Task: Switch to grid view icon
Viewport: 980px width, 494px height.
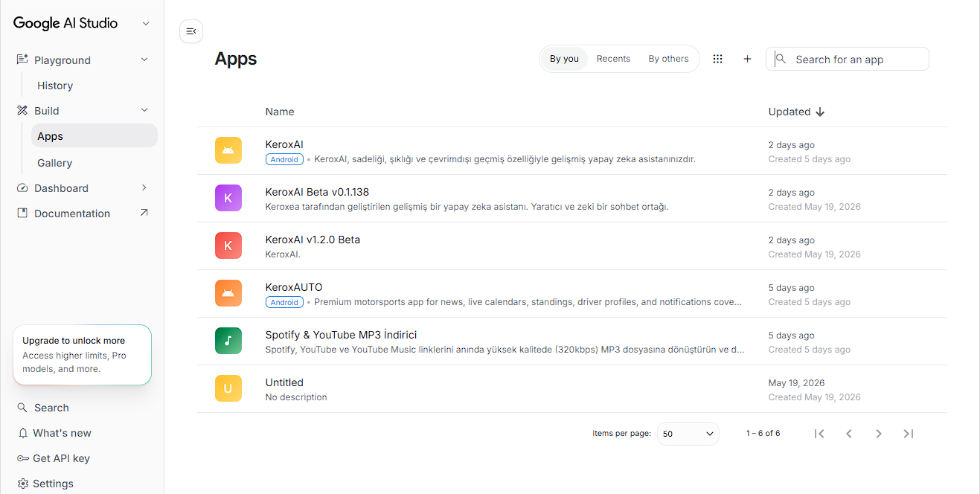Action: (718, 59)
